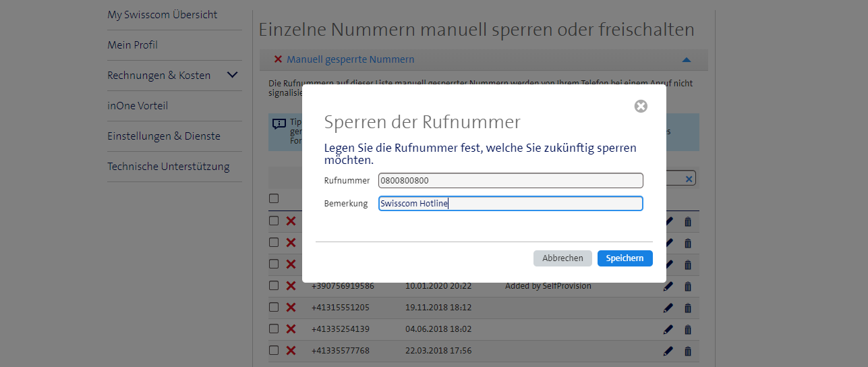Open Technische Unterstützung in sidebar
The width and height of the screenshot is (868, 367).
pyautogui.click(x=169, y=167)
